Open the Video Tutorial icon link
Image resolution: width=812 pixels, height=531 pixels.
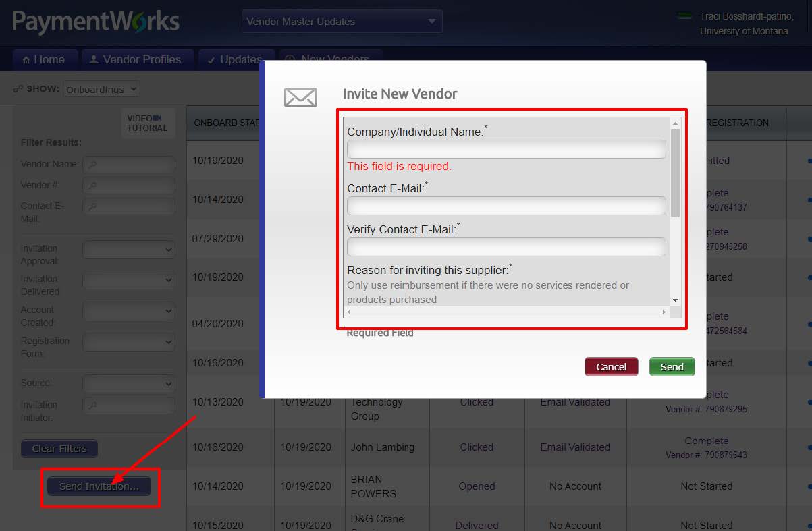click(147, 123)
